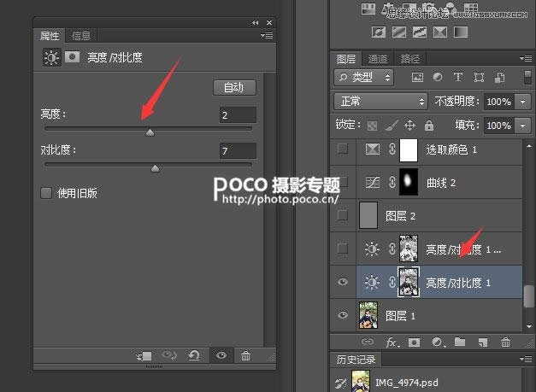Link layers icon in Layers footer
This screenshot has width=536, height=392.
[367, 342]
